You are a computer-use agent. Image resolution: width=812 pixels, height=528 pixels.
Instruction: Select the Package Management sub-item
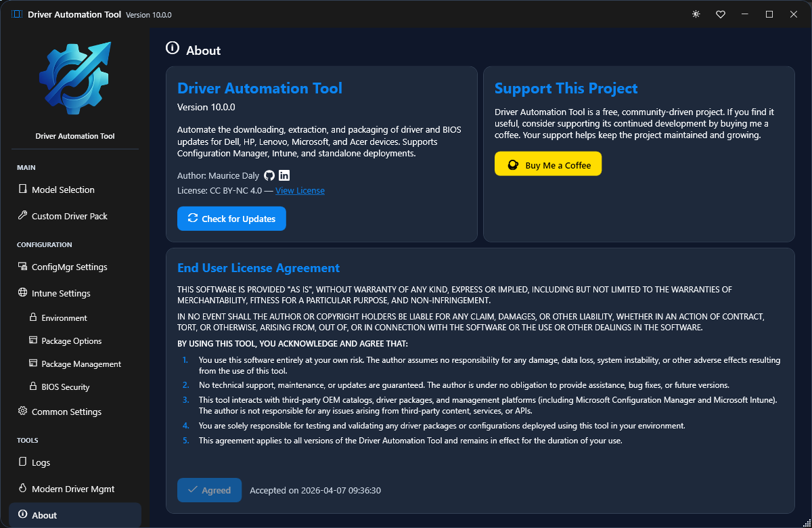(x=75, y=364)
